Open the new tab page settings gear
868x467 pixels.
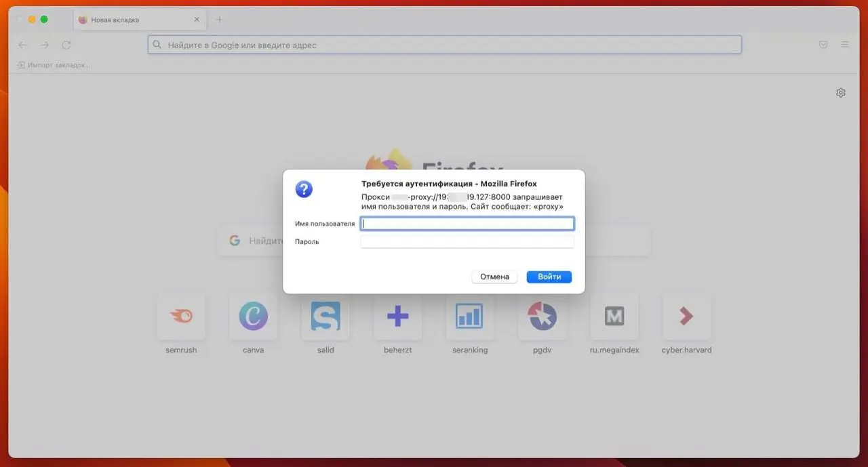(841, 92)
